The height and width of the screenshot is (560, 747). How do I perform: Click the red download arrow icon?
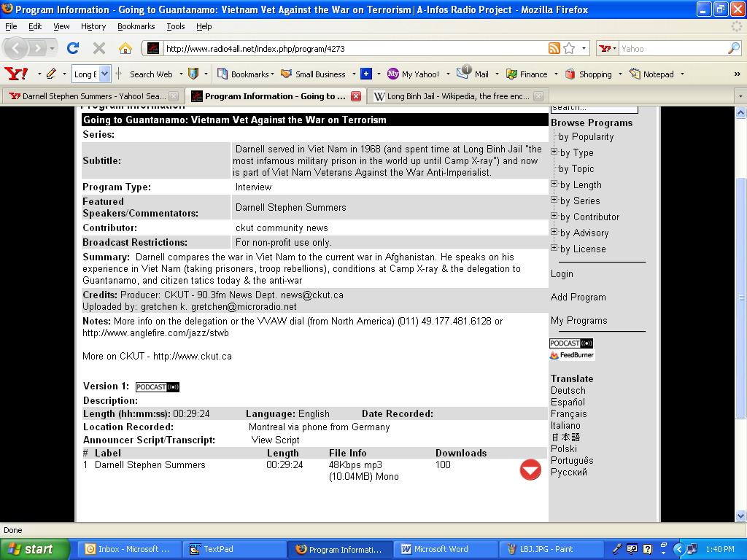coord(530,470)
